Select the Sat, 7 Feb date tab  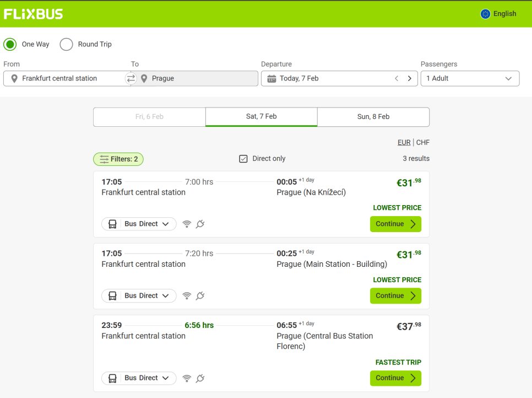tap(261, 117)
